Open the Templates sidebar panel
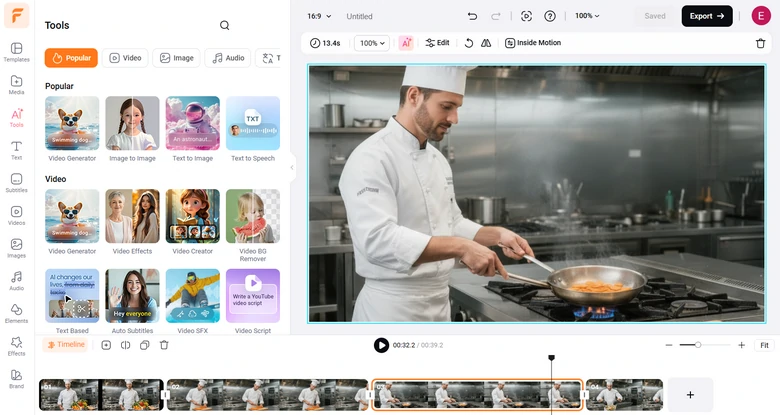 (16, 52)
